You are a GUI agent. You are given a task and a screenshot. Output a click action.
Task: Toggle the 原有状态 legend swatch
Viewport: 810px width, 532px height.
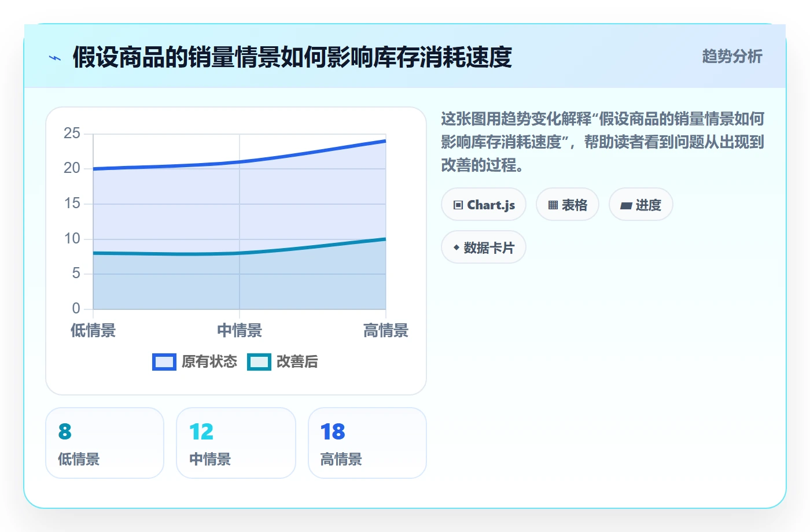coord(164,362)
